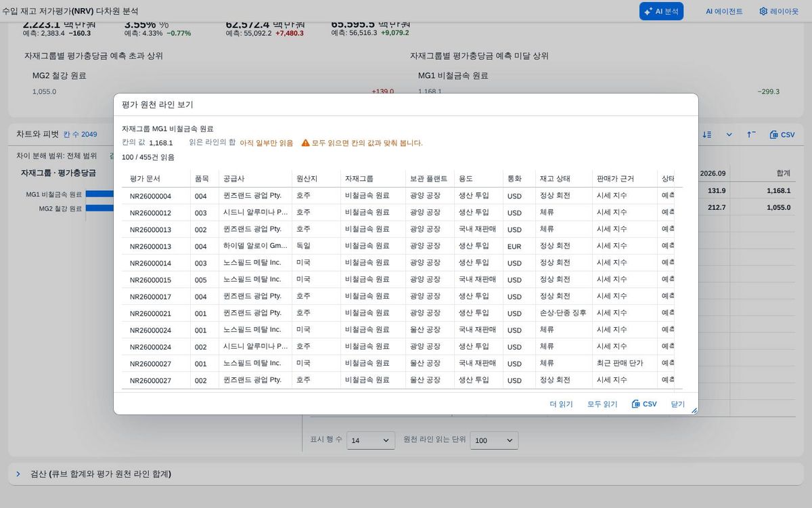Click the MG2 철강 원료 blue chart bar
The height and width of the screenshot is (508, 812).
pyautogui.click(x=99, y=208)
